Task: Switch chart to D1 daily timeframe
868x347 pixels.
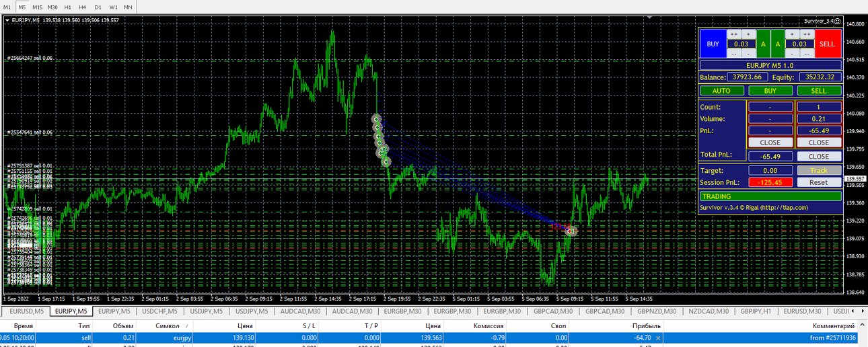Action: coord(98,7)
